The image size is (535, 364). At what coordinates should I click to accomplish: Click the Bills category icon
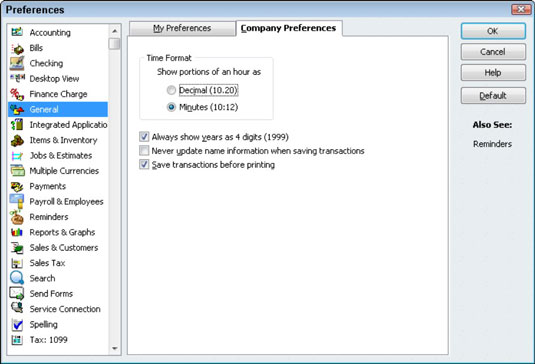point(17,48)
